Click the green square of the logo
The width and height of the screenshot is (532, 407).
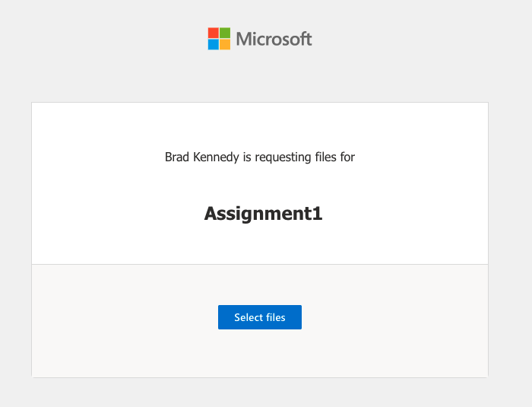tap(225, 33)
